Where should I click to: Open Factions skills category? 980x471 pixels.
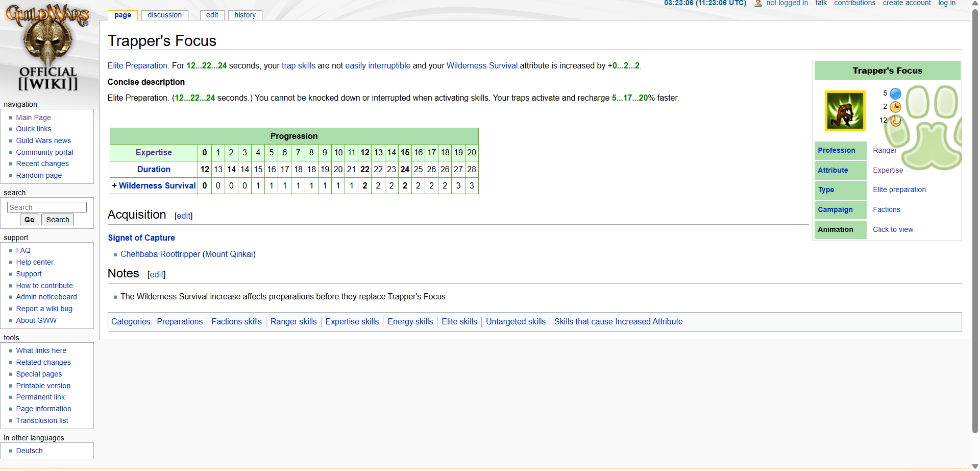236,321
